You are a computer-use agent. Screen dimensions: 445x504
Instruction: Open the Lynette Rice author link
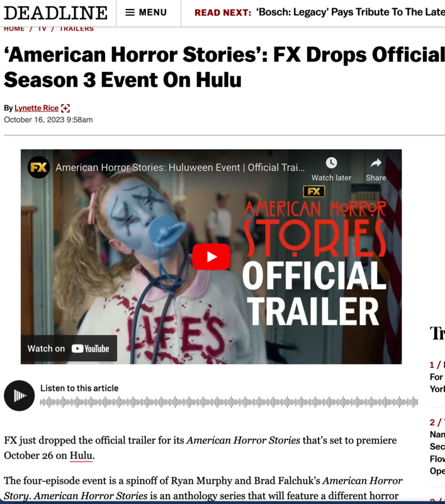tap(37, 108)
